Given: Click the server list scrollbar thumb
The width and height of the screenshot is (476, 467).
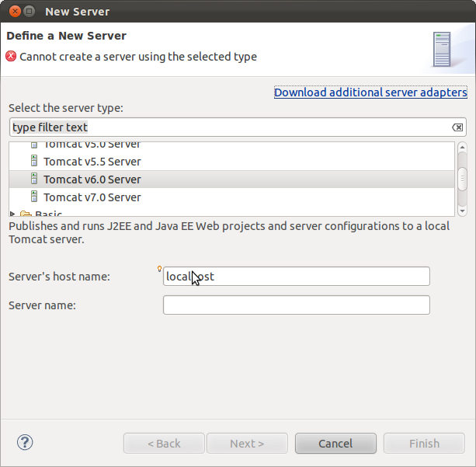Looking at the screenshot, I should [462, 179].
